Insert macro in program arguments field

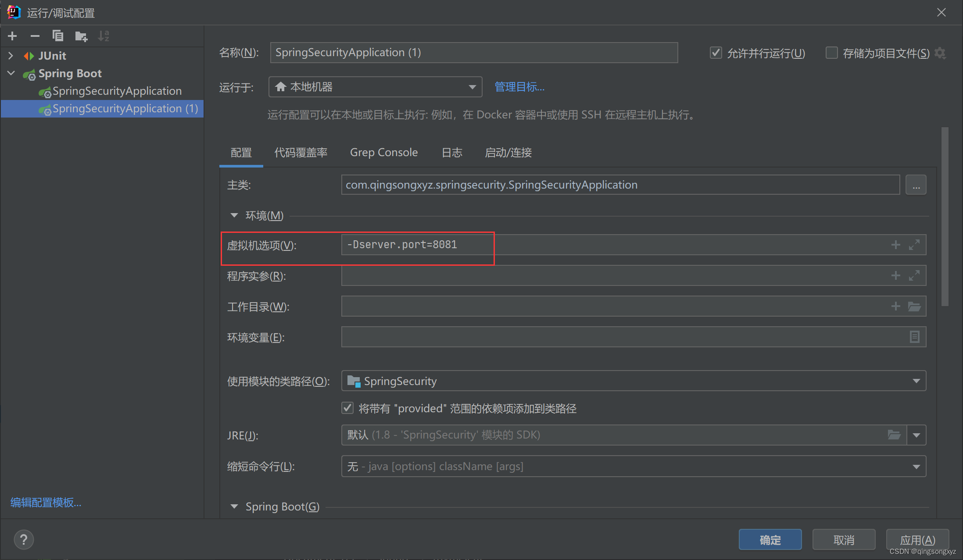[895, 275]
